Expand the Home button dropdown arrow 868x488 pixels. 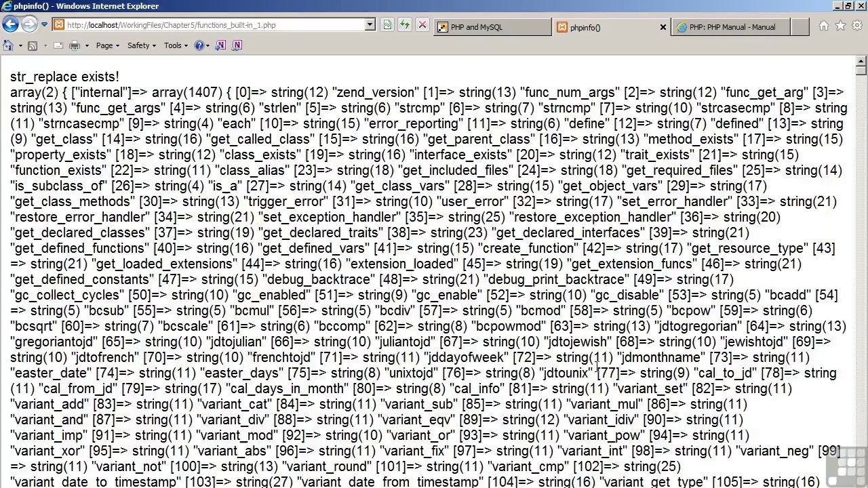click(20, 45)
